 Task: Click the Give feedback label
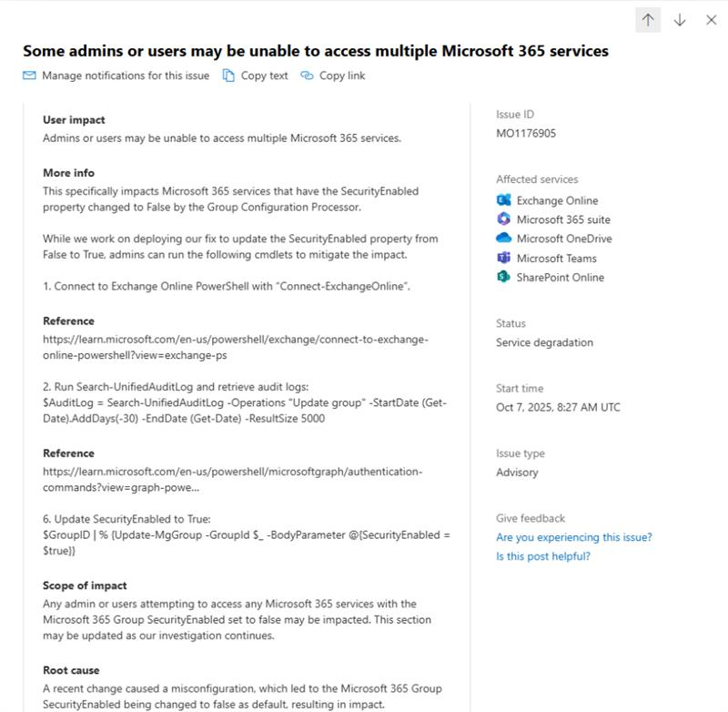click(531, 518)
